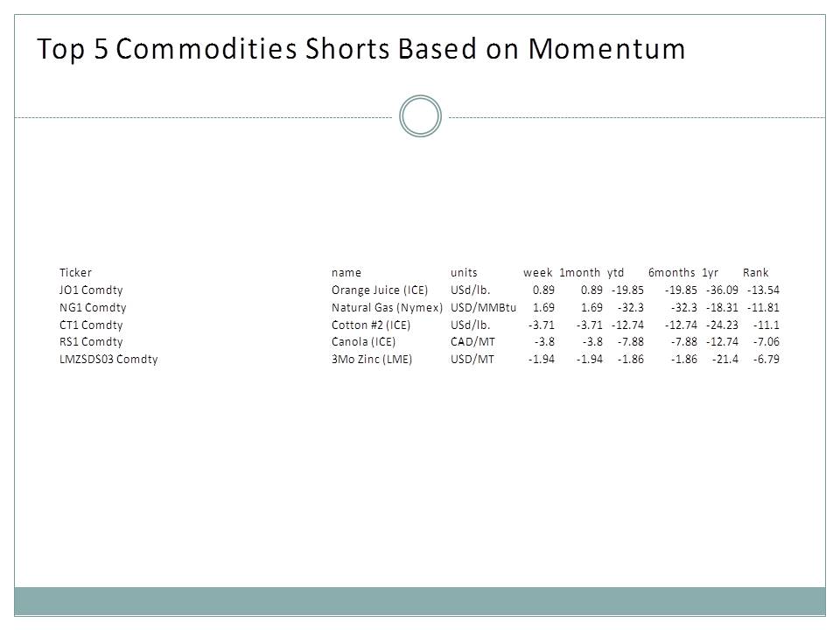
Task: Select the name column header
Action: click(346, 273)
